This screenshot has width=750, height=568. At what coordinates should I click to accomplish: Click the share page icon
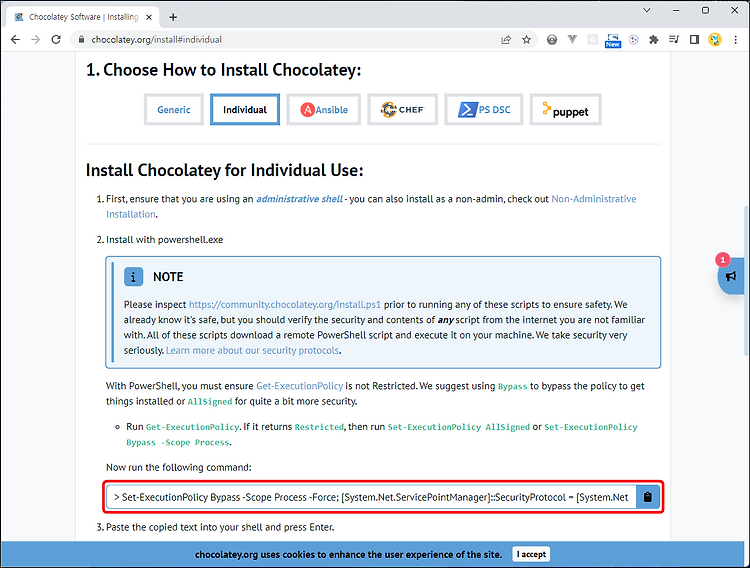pyautogui.click(x=506, y=40)
